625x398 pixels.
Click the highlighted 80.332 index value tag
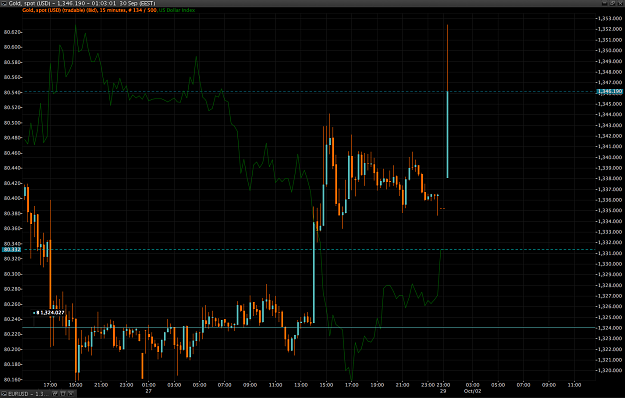[x=12, y=250]
